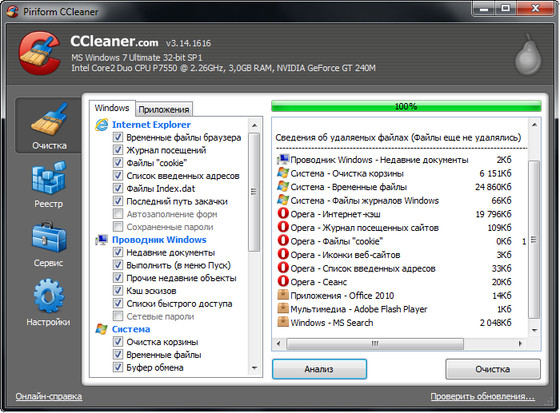Click results pane scroll up arrow
The image size is (560, 413).
(534, 125)
